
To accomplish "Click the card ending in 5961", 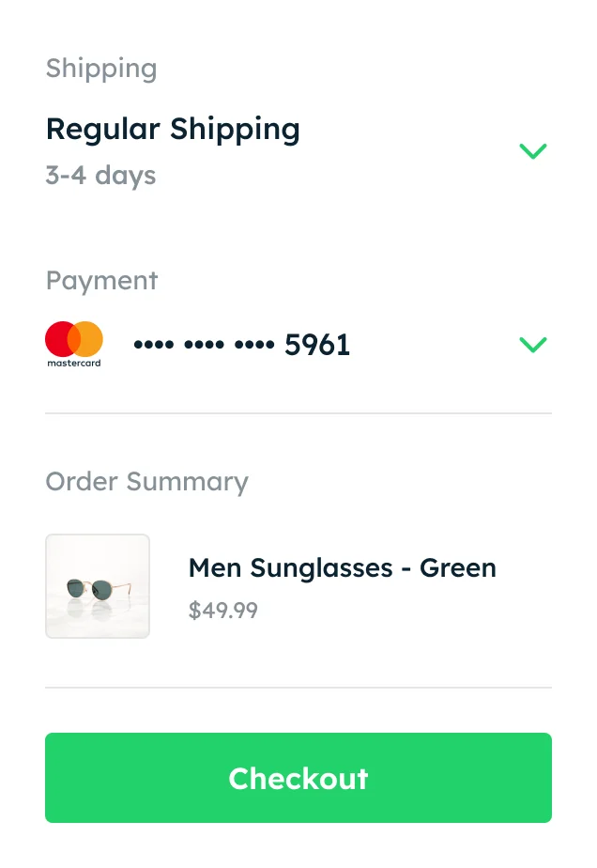I will click(242, 345).
